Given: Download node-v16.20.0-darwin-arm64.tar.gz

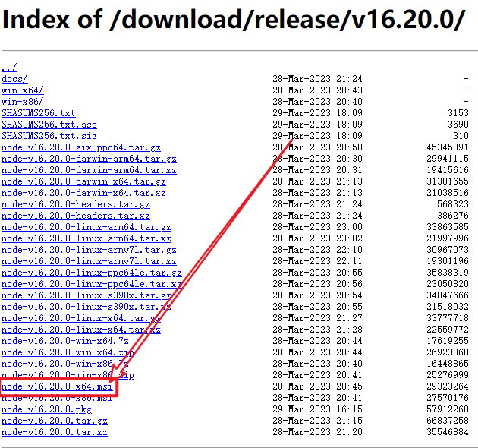Looking at the screenshot, I should point(88,159).
